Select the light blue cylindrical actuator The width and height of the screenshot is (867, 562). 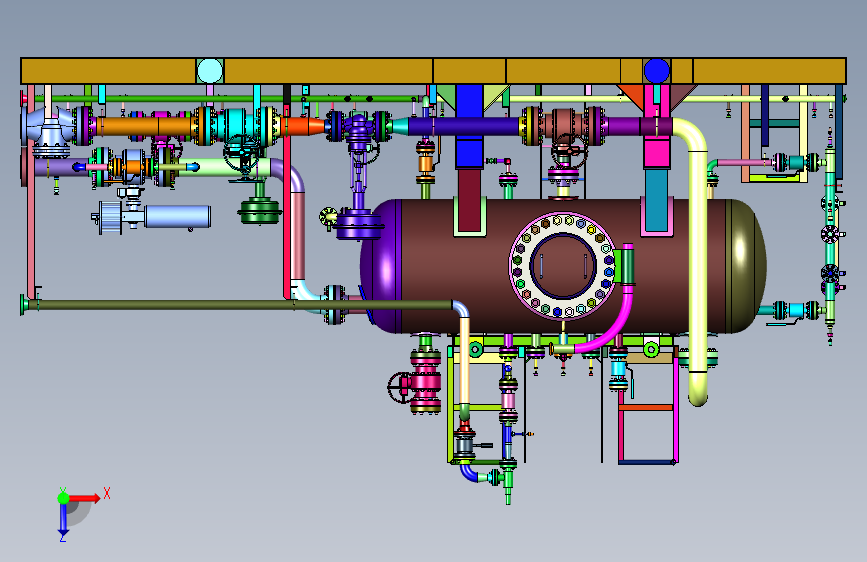click(x=177, y=217)
